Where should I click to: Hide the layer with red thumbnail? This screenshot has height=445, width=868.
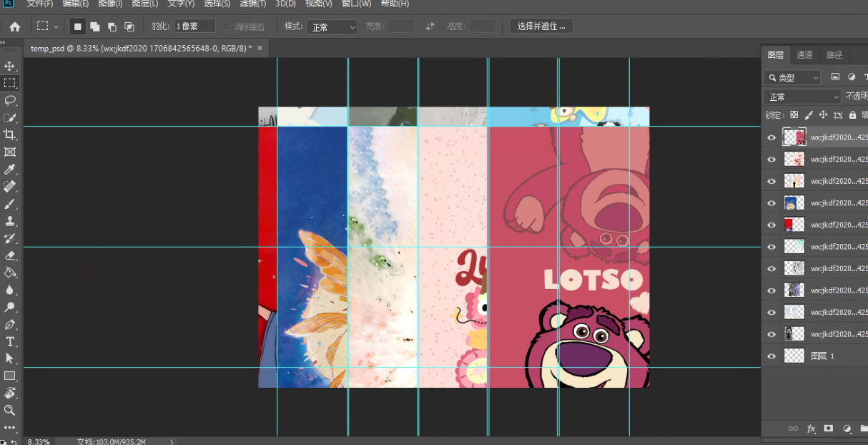tap(771, 225)
